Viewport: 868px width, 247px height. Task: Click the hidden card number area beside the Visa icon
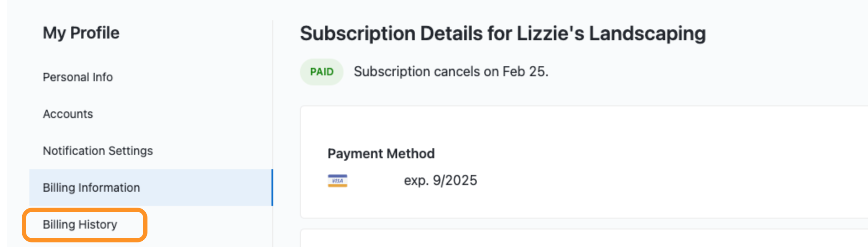point(375,180)
